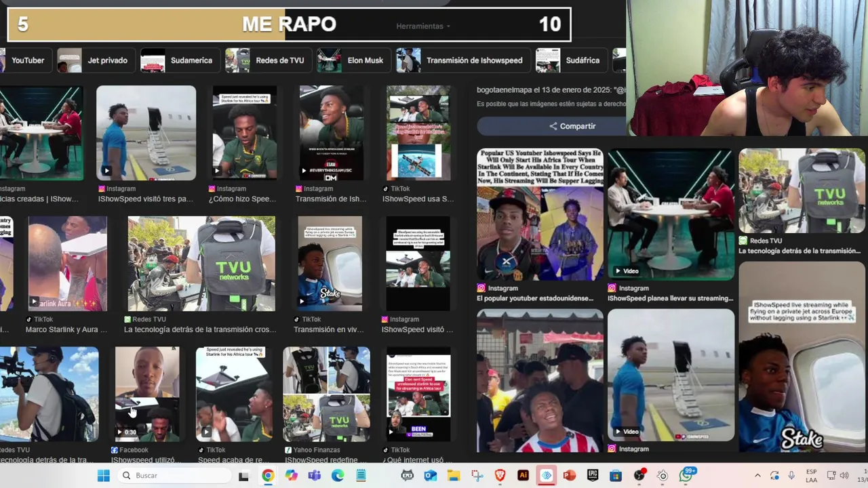Open Microsoft Store from the taskbar
The image size is (868, 488).
[616, 475]
